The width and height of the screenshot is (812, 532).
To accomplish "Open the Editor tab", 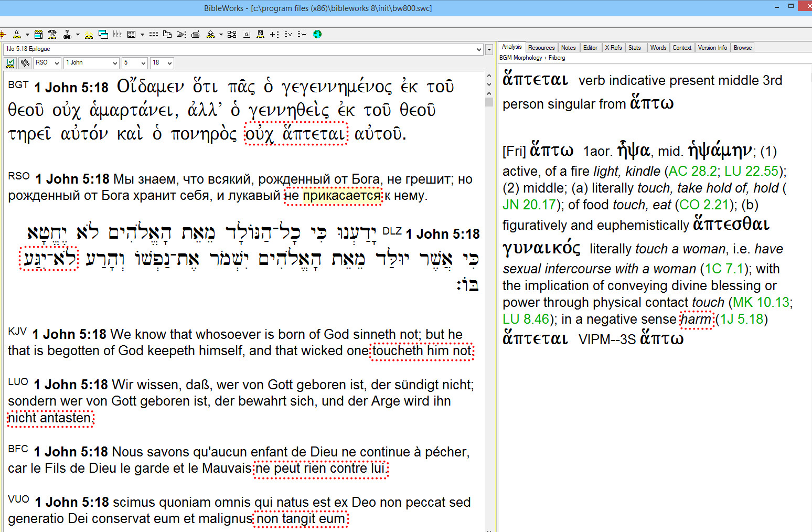I will pyautogui.click(x=591, y=48).
